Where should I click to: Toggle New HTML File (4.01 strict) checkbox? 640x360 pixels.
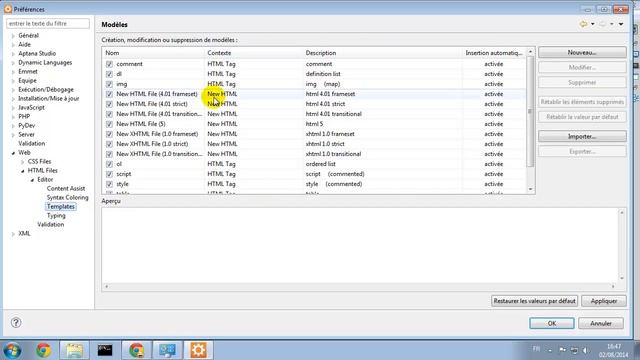(x=109, y=104)
